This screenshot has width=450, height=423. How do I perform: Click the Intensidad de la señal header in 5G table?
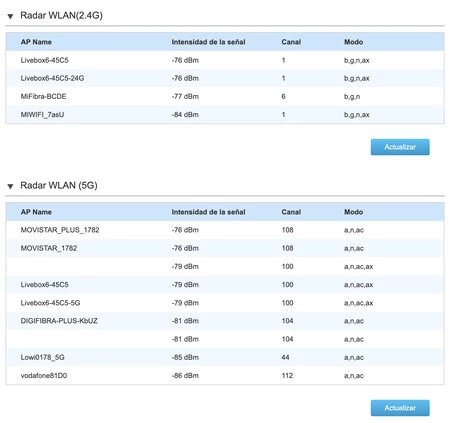click(208, 212)
